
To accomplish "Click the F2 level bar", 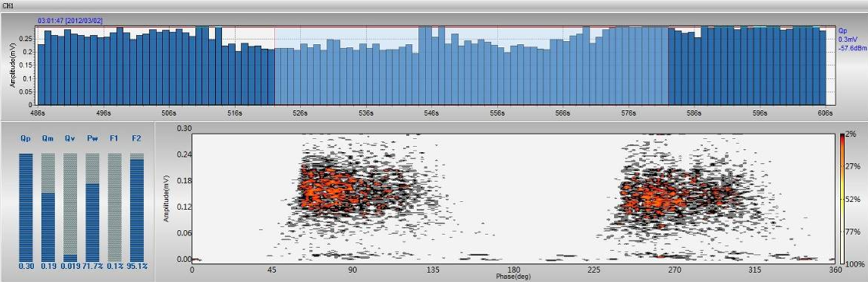I will 137,208.
